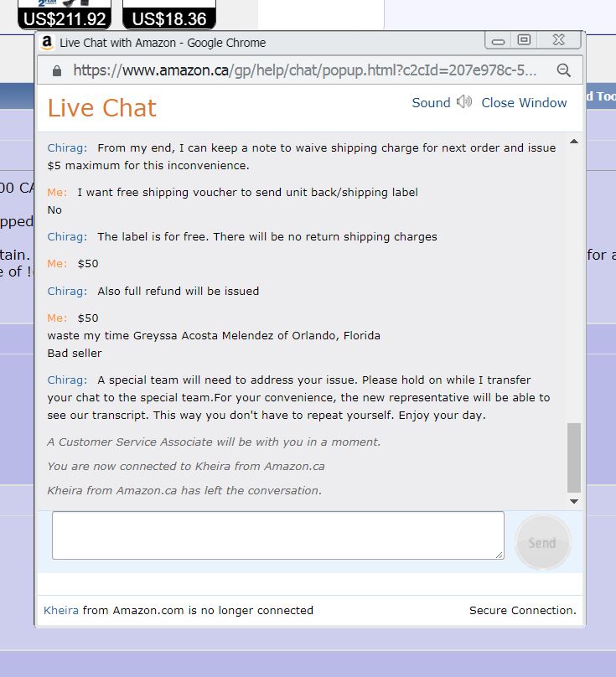This screenshot has width=616, height=677.
Task: Click the US$18.36 price label
Action: tap(169, 19)
